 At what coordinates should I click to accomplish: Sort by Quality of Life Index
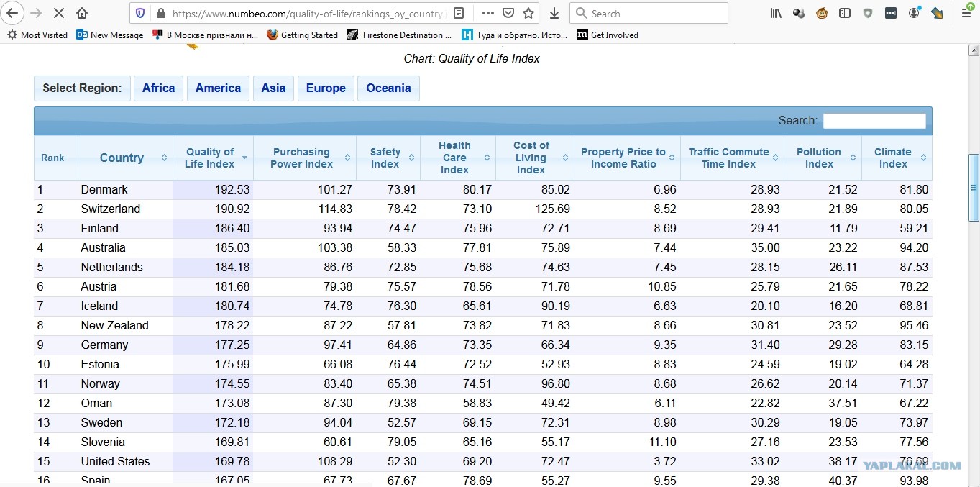click(213, 158)
